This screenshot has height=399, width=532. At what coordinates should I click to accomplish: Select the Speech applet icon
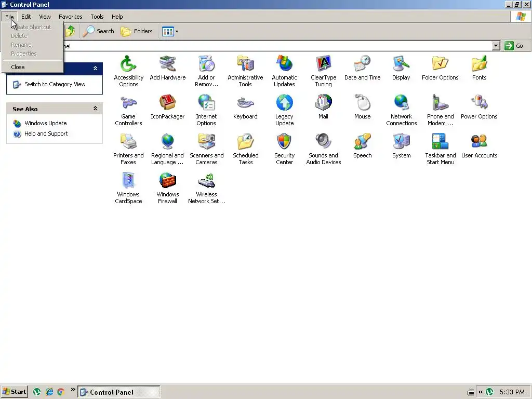[x=362, y=142]
